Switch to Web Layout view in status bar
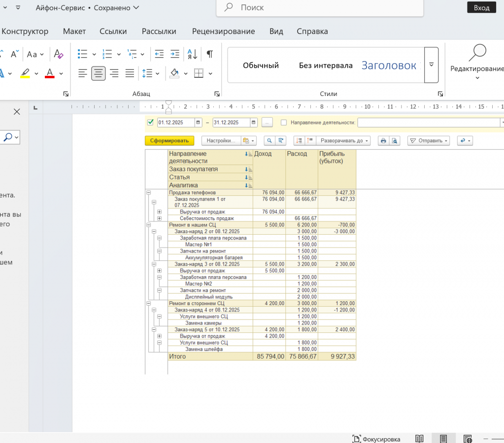This screenshot has height=443, width=504. [x=468, y=439]
